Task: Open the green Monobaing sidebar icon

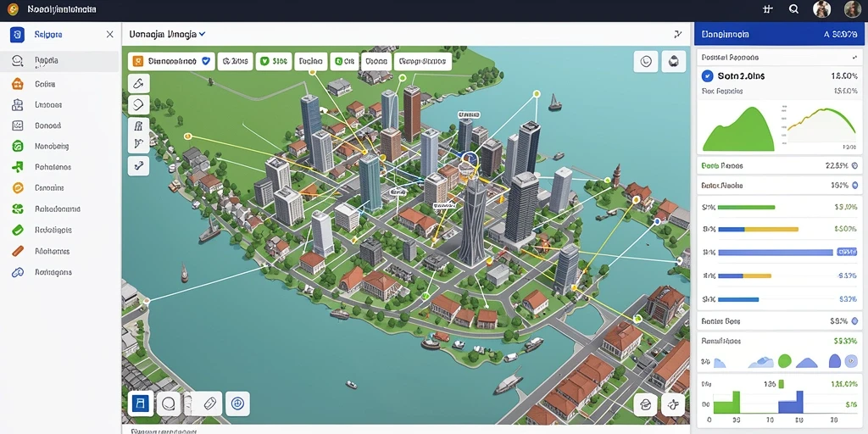Action: point(18,146)
